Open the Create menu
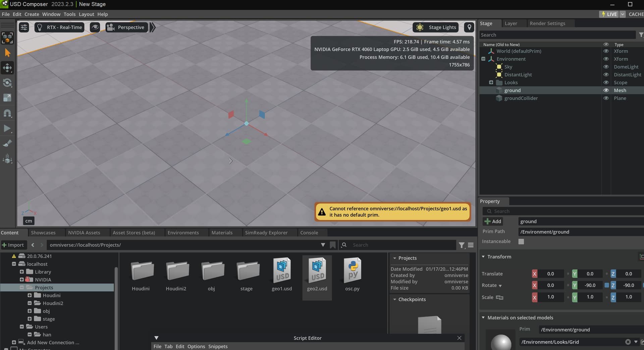644x350 pixels. (x=32, y=14)
